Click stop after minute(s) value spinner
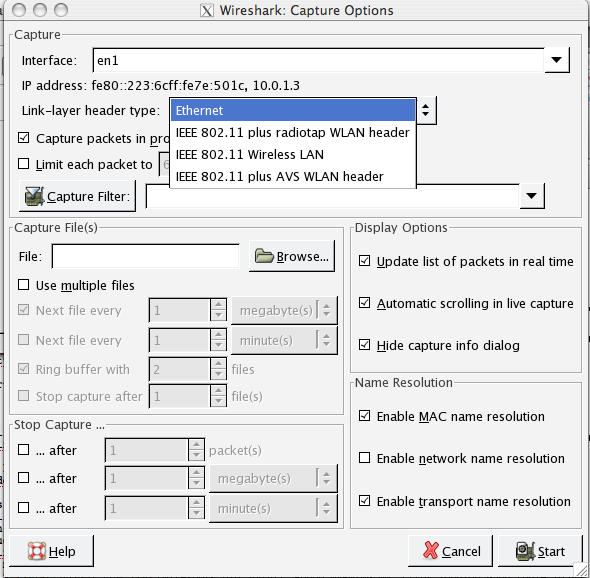The image size is (590, 578). tap(155, 508)
